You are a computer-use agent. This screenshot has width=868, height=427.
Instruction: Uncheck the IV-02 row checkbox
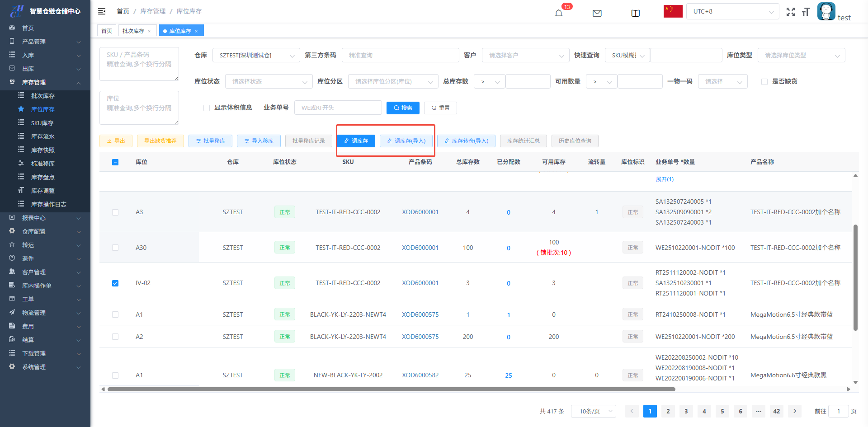(x=115, y=283)
